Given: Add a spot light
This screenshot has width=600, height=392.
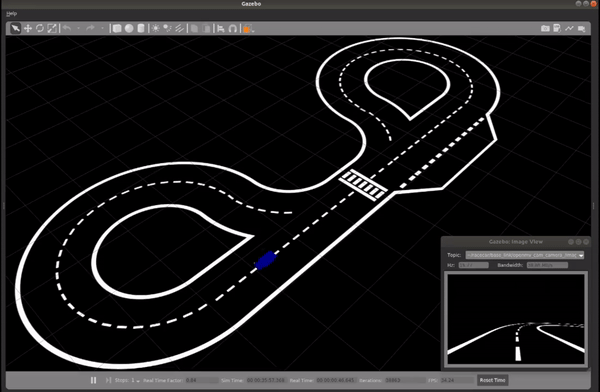Looking at the screenshot, I should click(167, 29).
